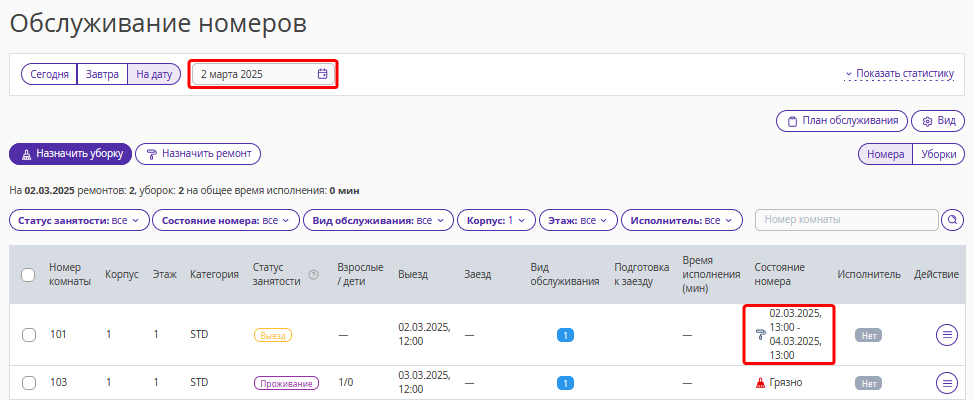Check the checkbox for room 103
The width and height of the screenshot is (975, 400).
(x=29, y=383)
